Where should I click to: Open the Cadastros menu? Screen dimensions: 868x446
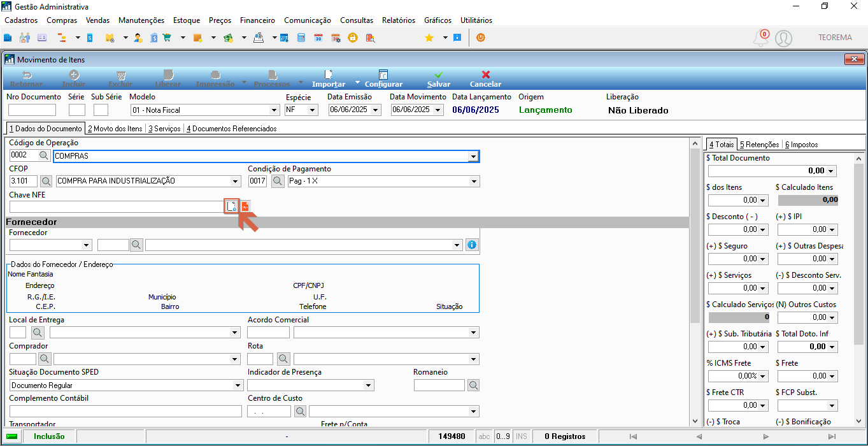click(x=21, y=20)
